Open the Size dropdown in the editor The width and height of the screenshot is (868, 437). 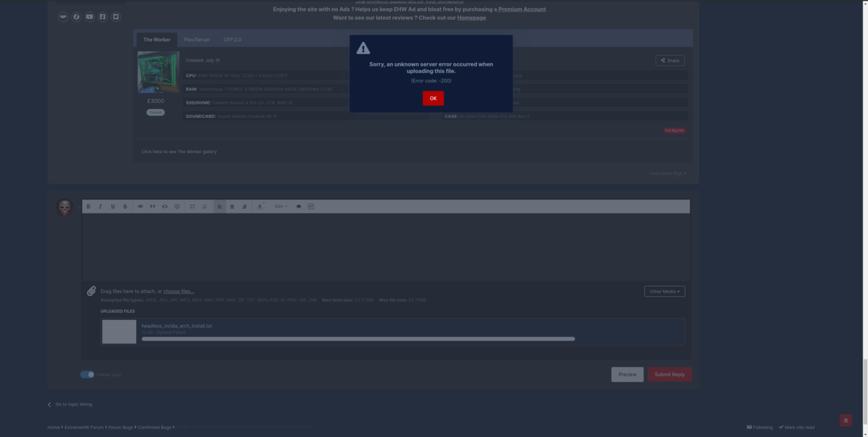[x=280, y=207]
